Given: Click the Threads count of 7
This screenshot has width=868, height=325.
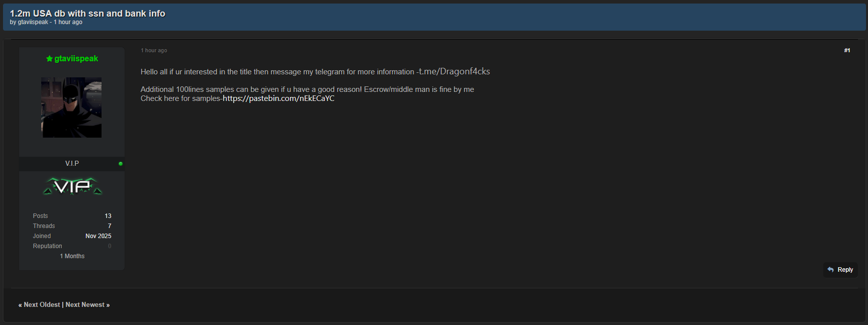Looking at the screenshot, I should coord(110,226).
